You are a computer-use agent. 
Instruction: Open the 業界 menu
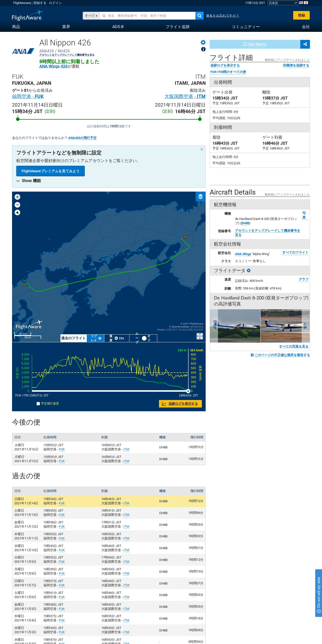tap(66, 27)
